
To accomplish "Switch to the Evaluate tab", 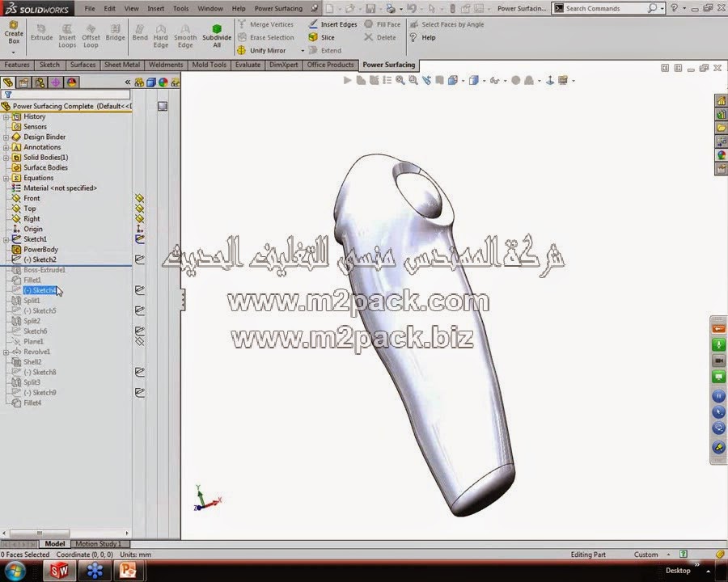I will (x=248, y=65).
